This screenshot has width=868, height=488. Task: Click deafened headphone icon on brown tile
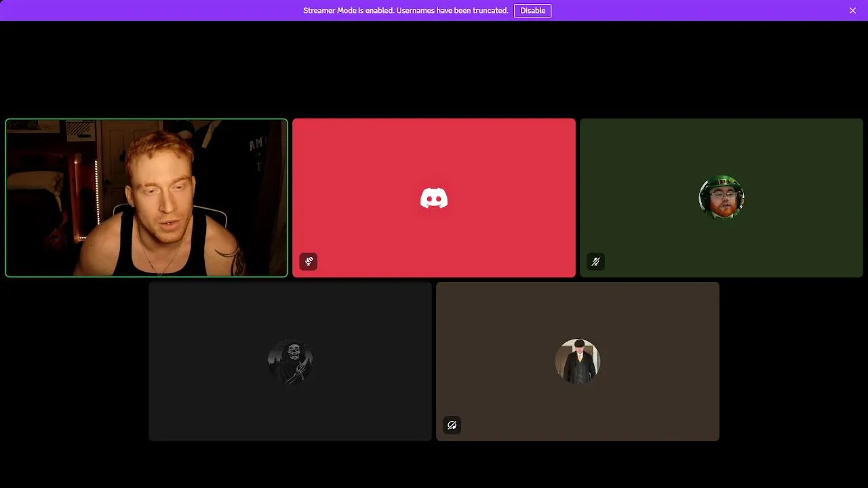(452, 425)
